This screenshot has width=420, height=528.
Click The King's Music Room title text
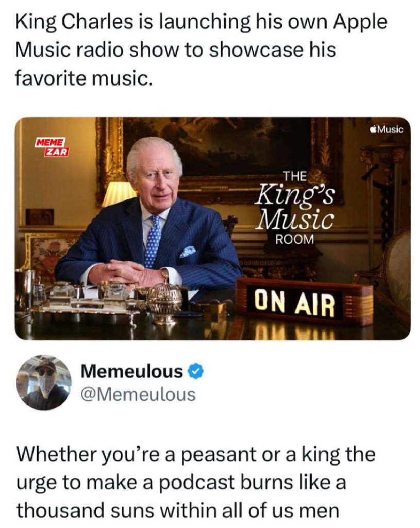click(x=294, y=208)
